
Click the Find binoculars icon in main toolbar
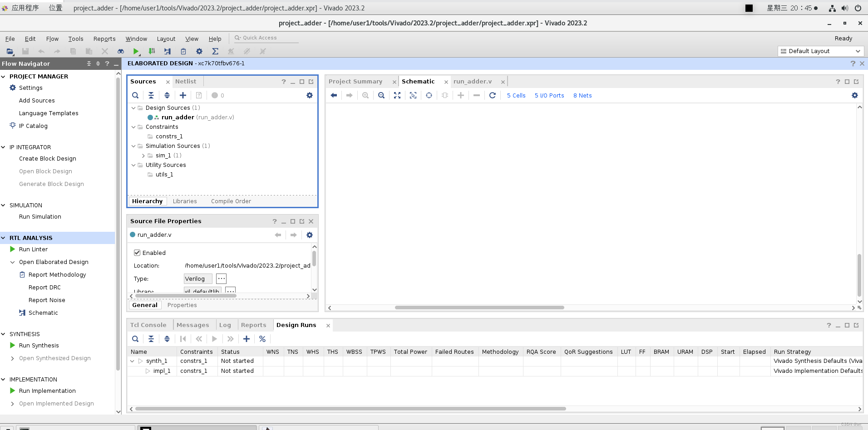pyautogui.click(x=120, y=51)
